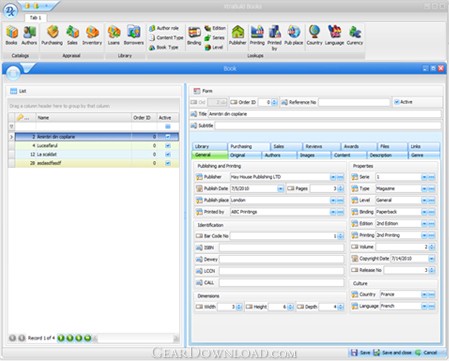Click the Language lookup icon
The image size is (449, 361).
334,36
